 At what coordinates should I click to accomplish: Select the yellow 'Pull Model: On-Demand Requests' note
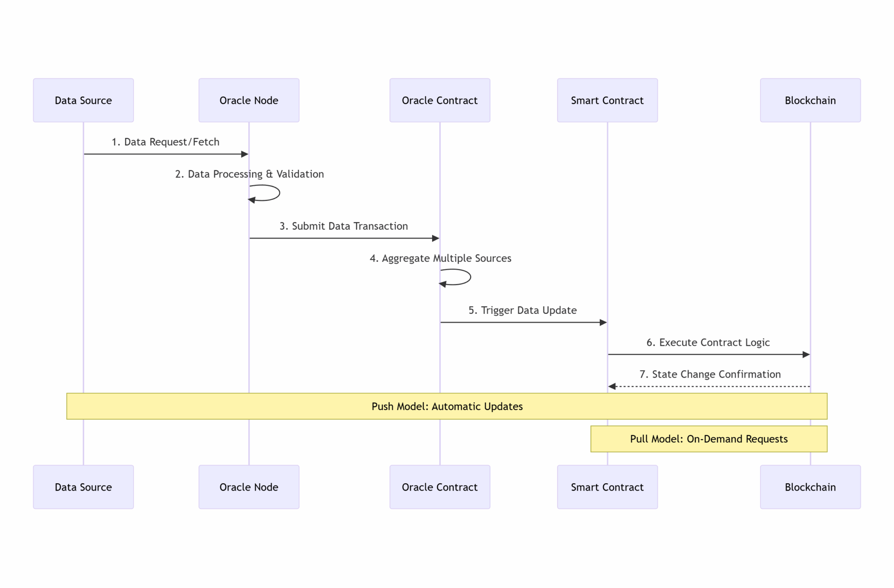[708, 439]
